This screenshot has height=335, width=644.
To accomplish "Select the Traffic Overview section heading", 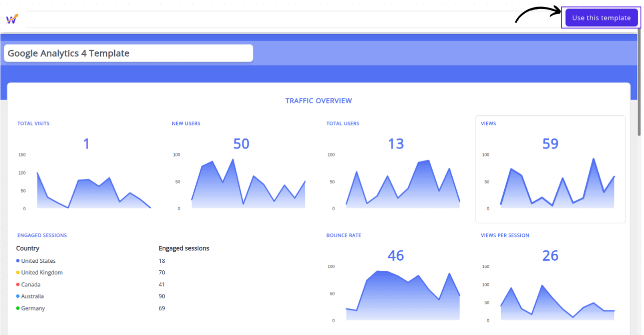I will click(x=318, y=101).
